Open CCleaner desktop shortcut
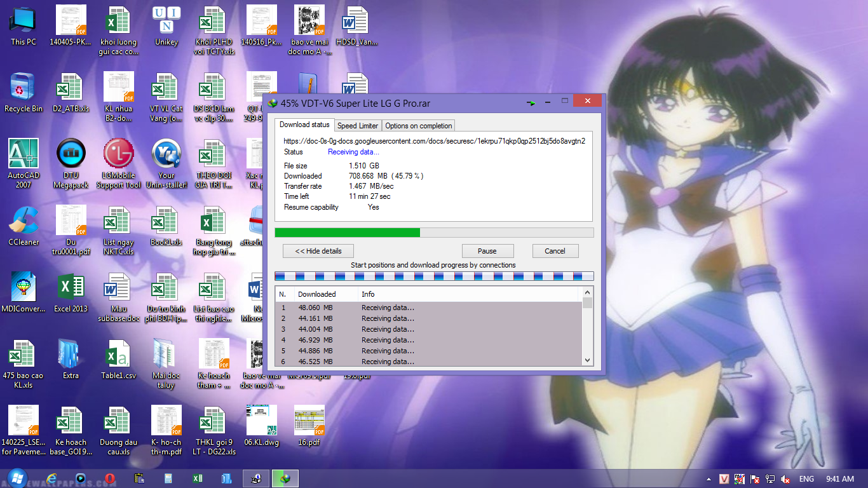The width and height of the screenshot is (868, 488). [x=24, y=226]
